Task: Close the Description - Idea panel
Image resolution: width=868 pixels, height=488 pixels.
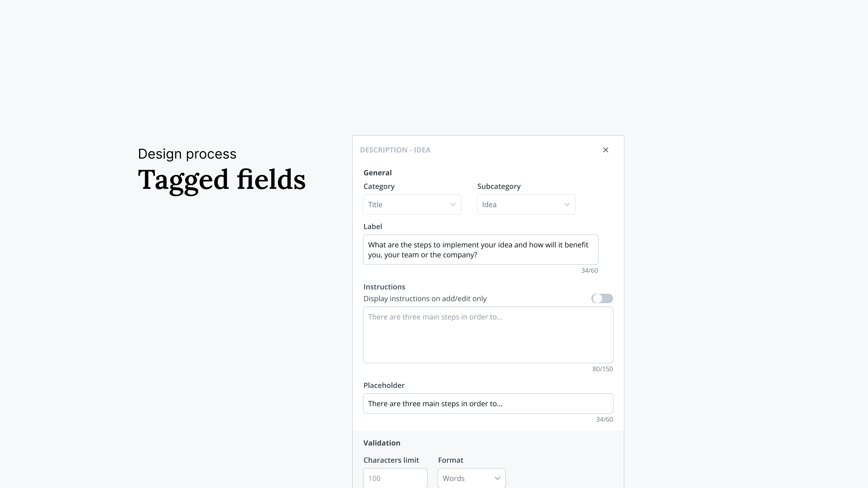Action: [x=606, y=150]
